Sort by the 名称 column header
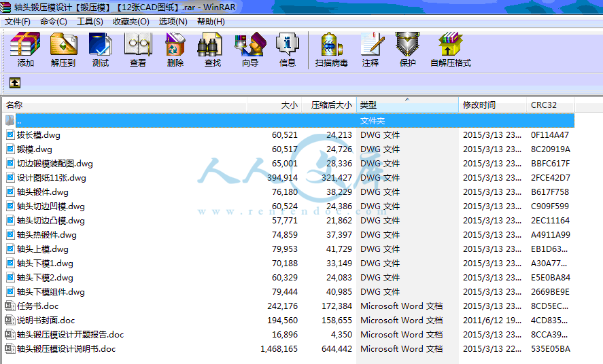The height and width of the screenshot is (364, 603). pyautogui.click(x=124, y=105)
